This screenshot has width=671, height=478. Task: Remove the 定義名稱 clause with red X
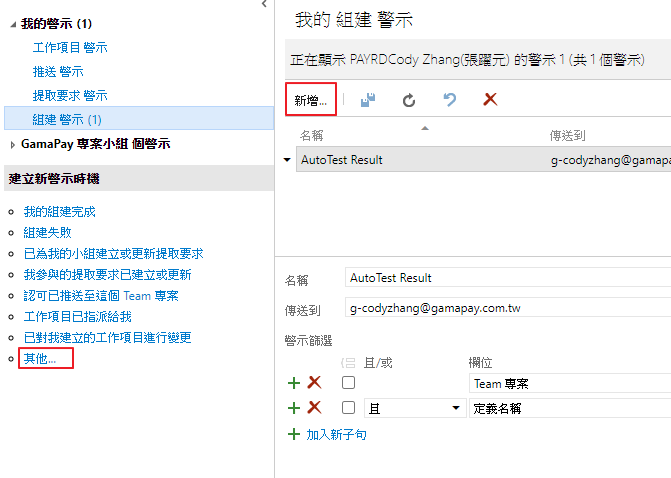pyautogui.click(x=314, y=408)
